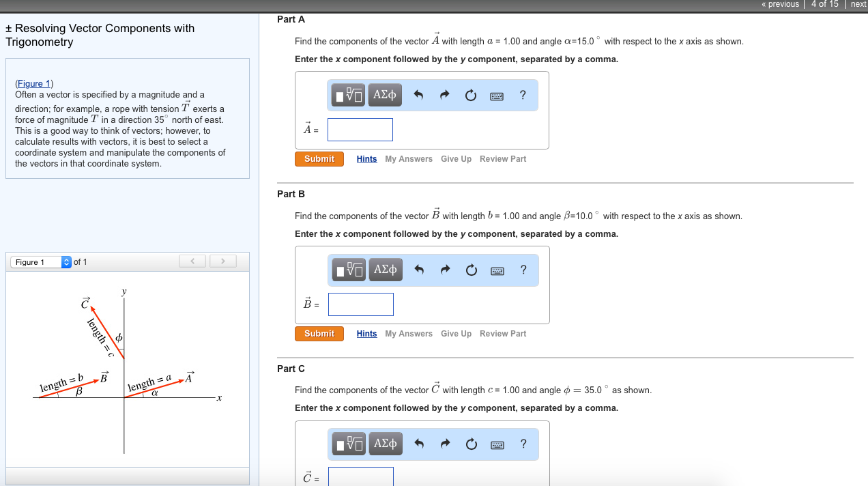
Task: Click next to advance to item 5
Action: pyautogui.click(x=858, y=4)
